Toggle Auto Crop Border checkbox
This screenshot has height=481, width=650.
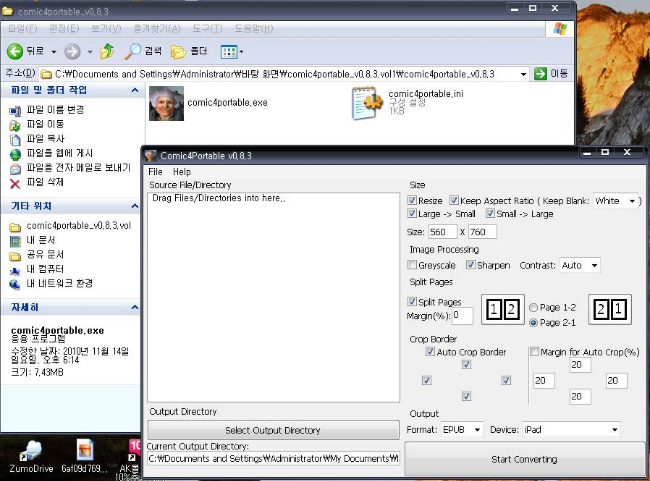click(x=430, y=352)
